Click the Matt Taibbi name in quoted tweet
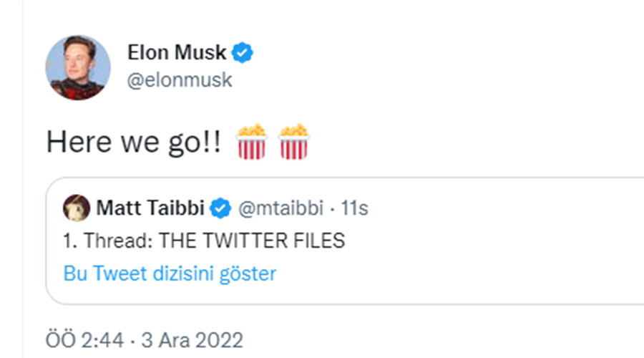 pos(150,208)
